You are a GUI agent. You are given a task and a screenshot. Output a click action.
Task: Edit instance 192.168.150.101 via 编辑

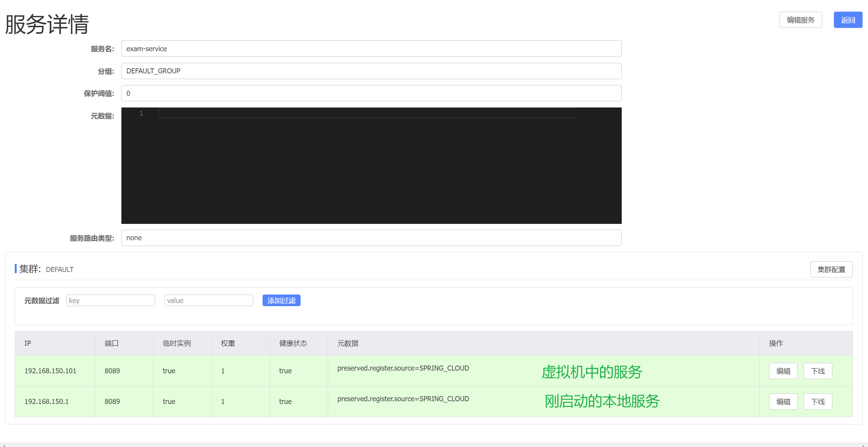pyautogui.click(x=783, y=371)
